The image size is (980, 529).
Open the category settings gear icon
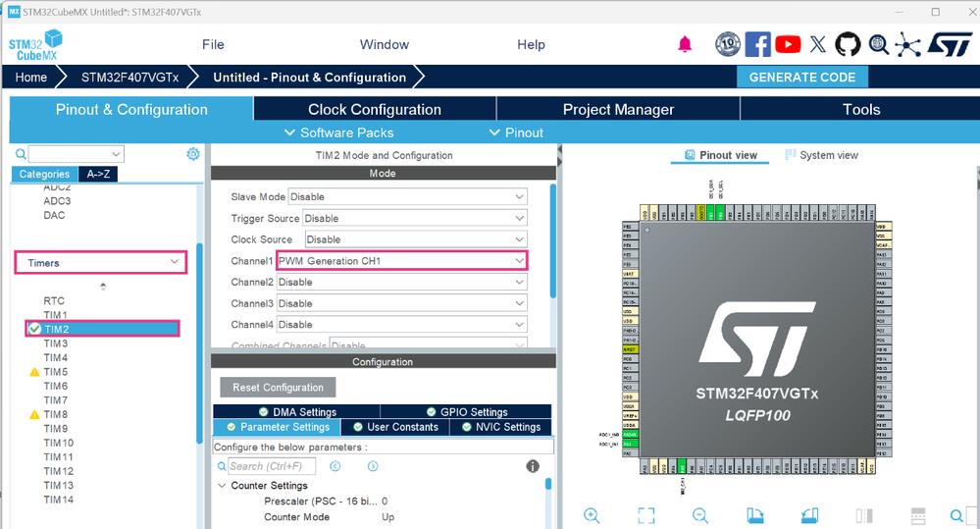pyautogui.click(x=193, y=154)
